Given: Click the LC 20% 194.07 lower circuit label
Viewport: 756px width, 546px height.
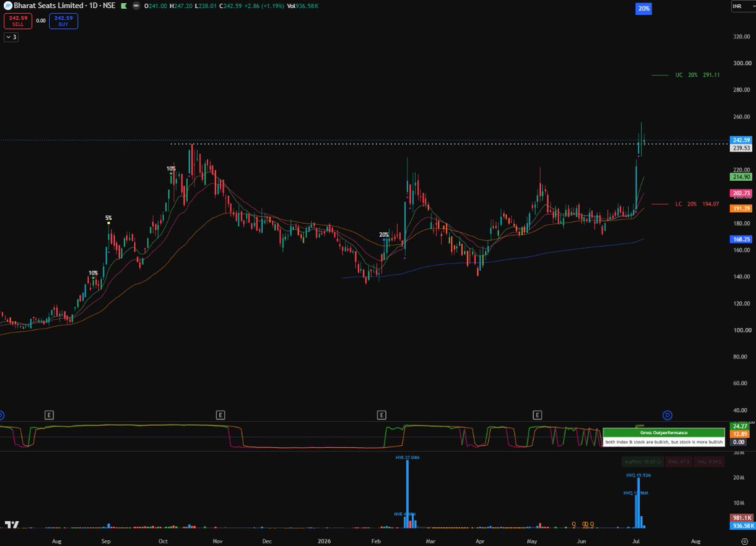Looking at the screenshot, I should (x=697, y=204).
